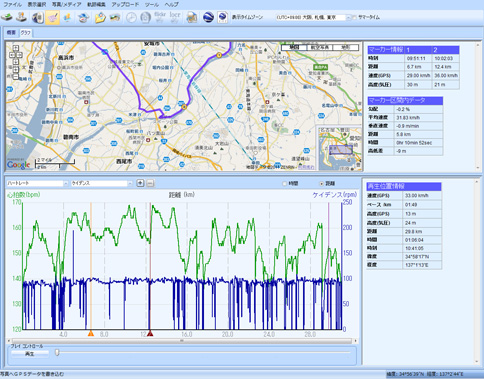
Task: Switch map to 航空写真 view
Action: pos(320,47)
